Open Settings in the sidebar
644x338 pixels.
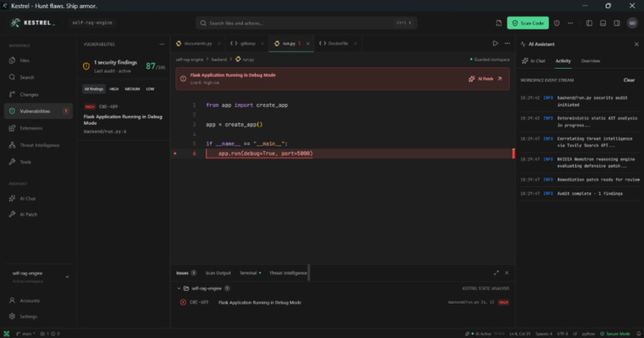pyautogui.click(x=38, y=316)
